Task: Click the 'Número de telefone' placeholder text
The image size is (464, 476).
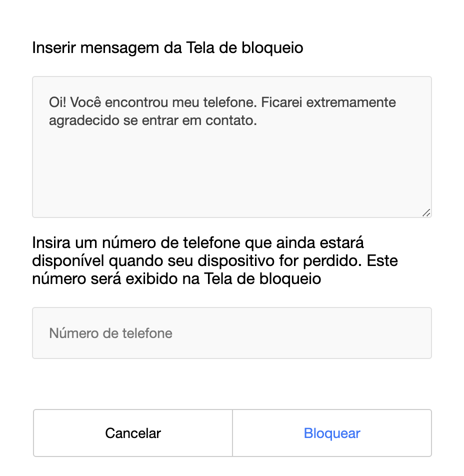Action: coord(111,333)
